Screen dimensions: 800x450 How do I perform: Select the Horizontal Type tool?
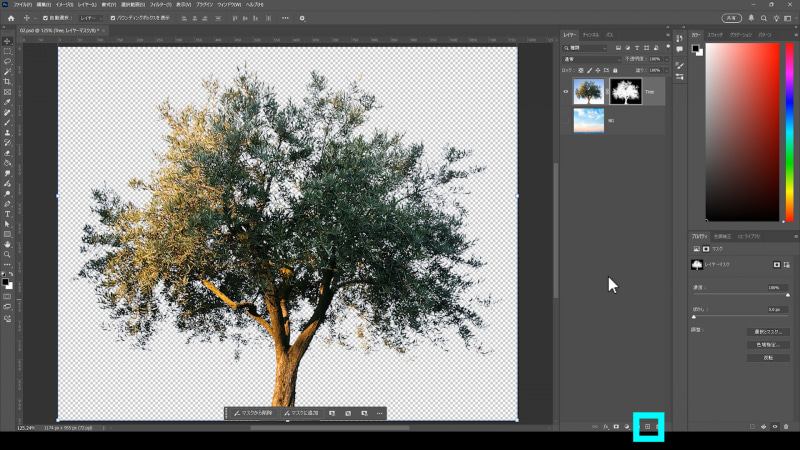click(7, 214)
